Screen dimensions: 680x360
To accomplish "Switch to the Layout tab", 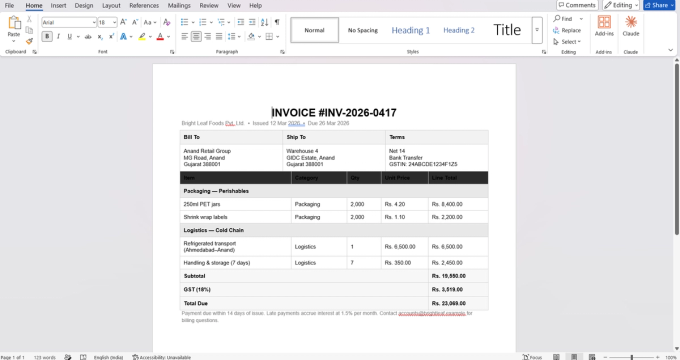I will pos(111,6).
